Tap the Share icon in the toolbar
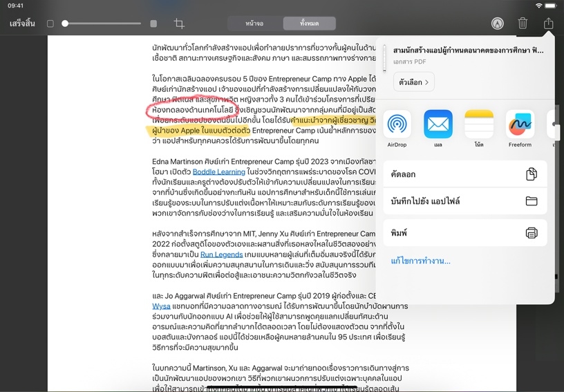 point(548,24)
